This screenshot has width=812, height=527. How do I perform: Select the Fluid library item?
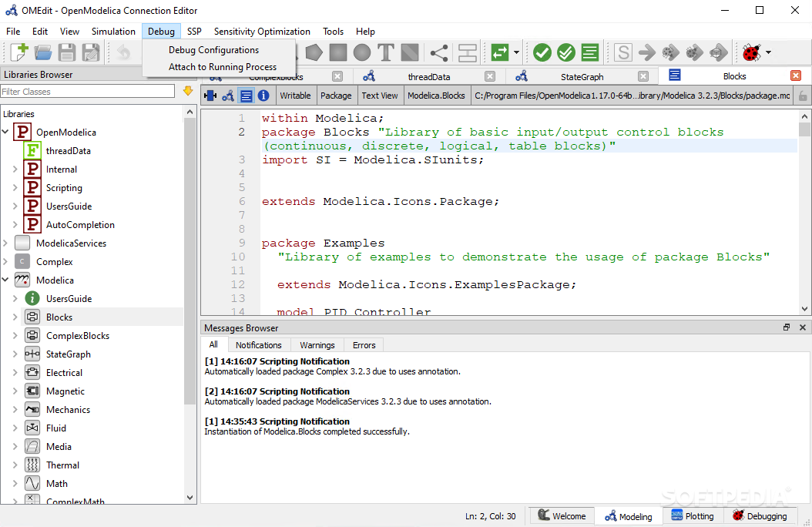coord(56,428)
